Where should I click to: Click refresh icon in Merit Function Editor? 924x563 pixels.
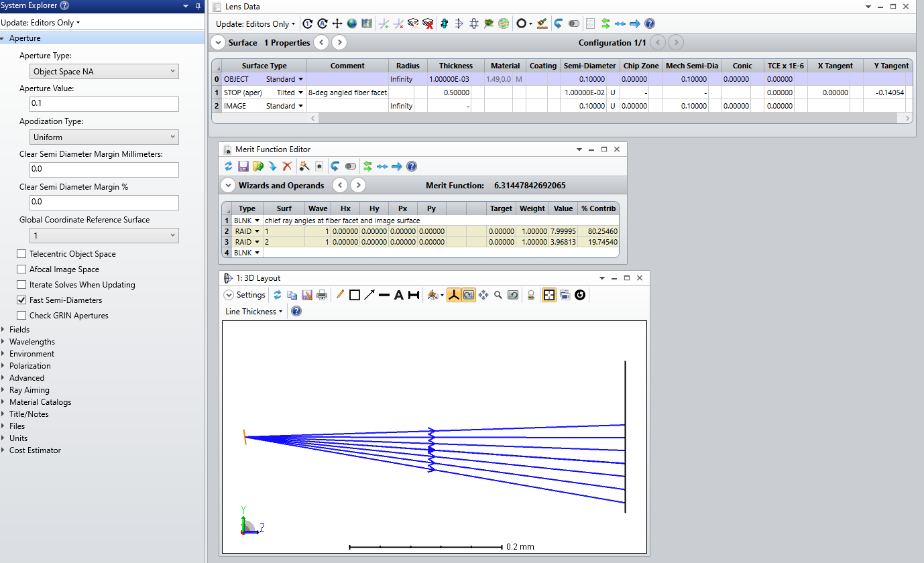point(229,166)
